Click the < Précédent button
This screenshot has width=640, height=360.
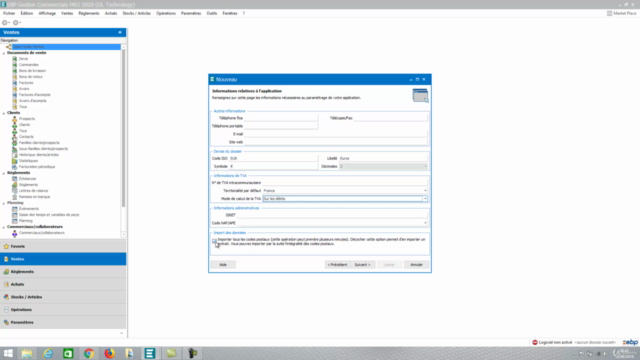point(337,265)
